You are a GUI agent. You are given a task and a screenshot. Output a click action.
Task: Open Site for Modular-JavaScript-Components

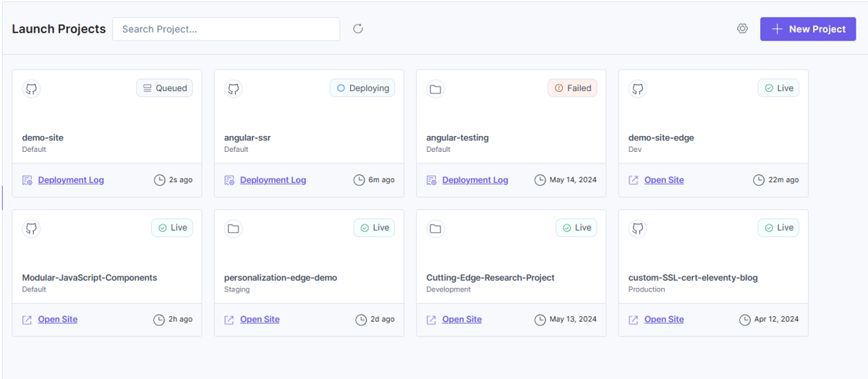[x=58, y=320]
